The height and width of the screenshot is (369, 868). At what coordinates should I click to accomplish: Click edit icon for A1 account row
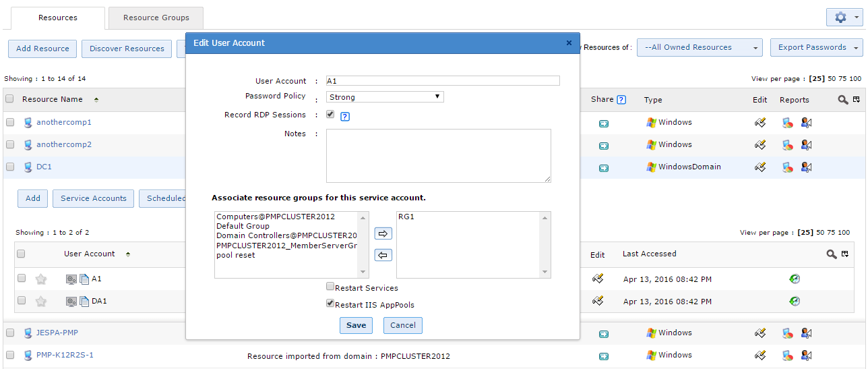(597, 279)
